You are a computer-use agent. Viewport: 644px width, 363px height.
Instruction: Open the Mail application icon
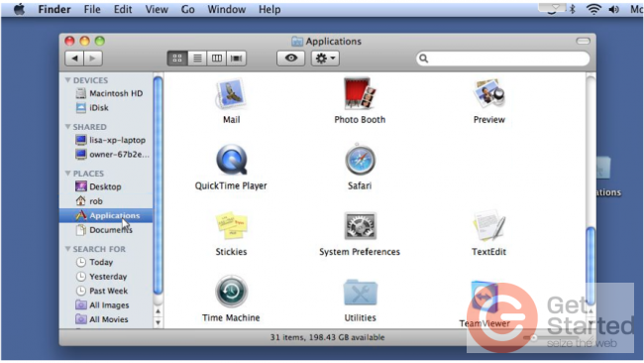[231, 94]
